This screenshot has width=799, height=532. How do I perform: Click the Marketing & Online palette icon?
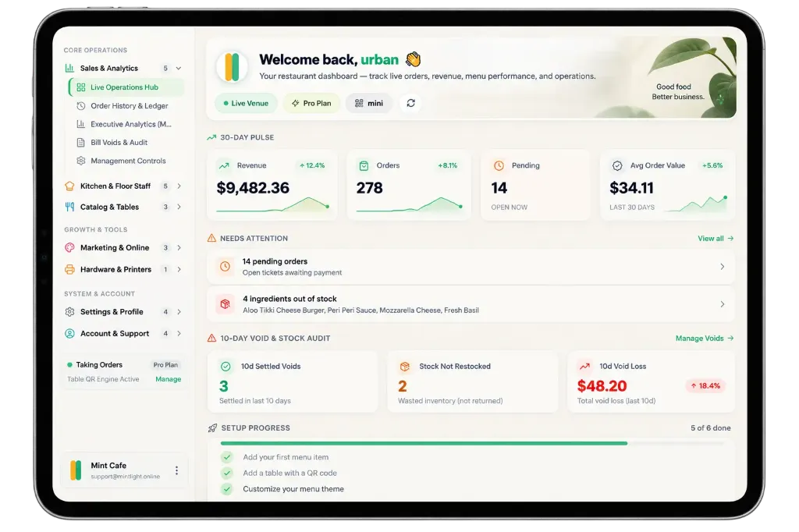[x=69, y=247]
